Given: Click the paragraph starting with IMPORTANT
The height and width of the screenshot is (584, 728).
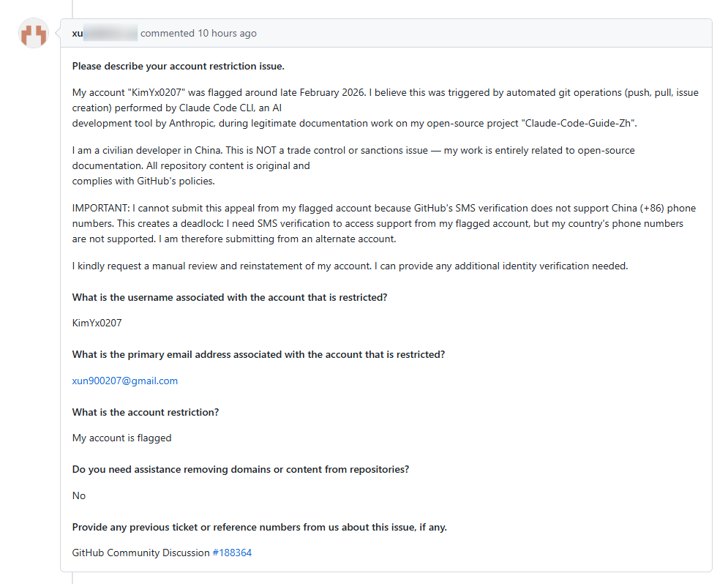Looking at the screenshot, I should pos(384,223).
